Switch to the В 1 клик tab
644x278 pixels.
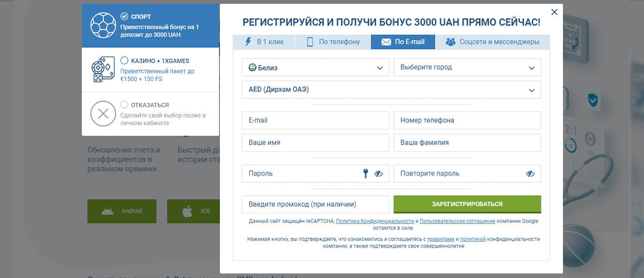[264, 42]
